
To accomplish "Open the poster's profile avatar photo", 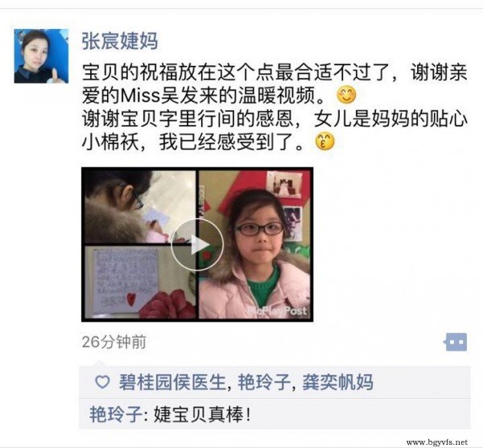I will tap(41, 56).
